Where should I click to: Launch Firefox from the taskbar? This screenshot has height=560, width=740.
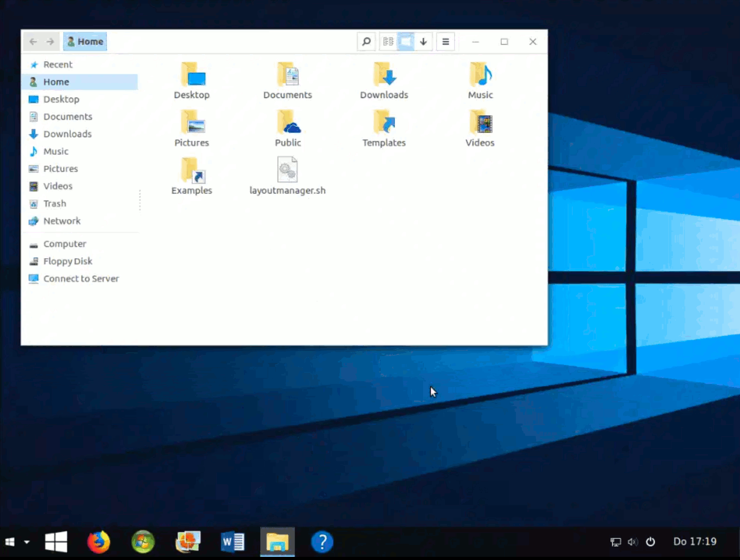click(98, 542)
